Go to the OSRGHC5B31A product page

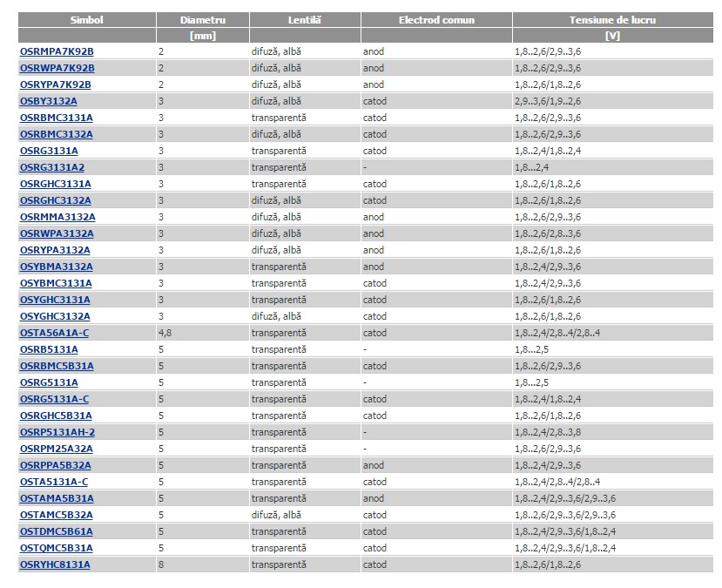tap(56, 416)
